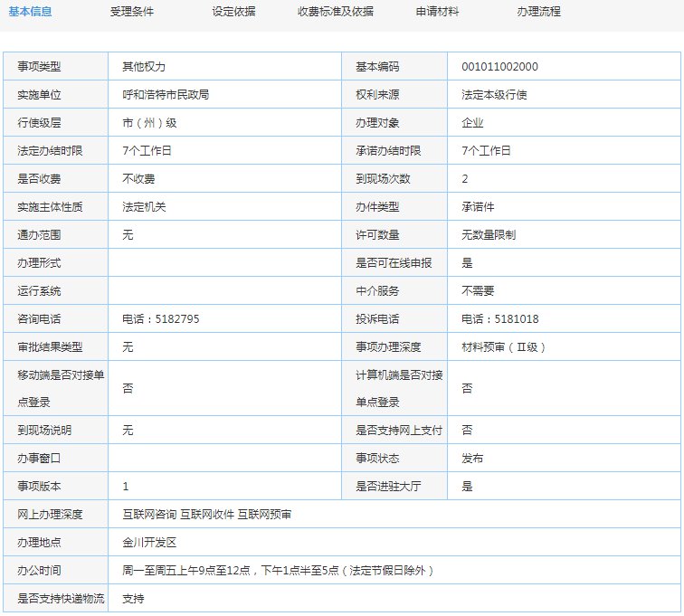
Task: Select the 无数量限制 permit quantity cell
Action: click(489, 235)
